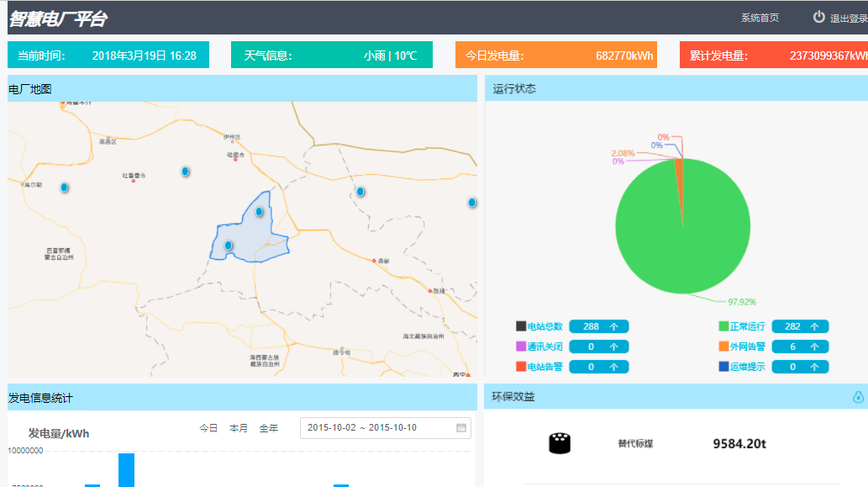Screen dimensions: 868x487
Task: Click the 正常运行 legend label
Action: (x=747, y=327)
